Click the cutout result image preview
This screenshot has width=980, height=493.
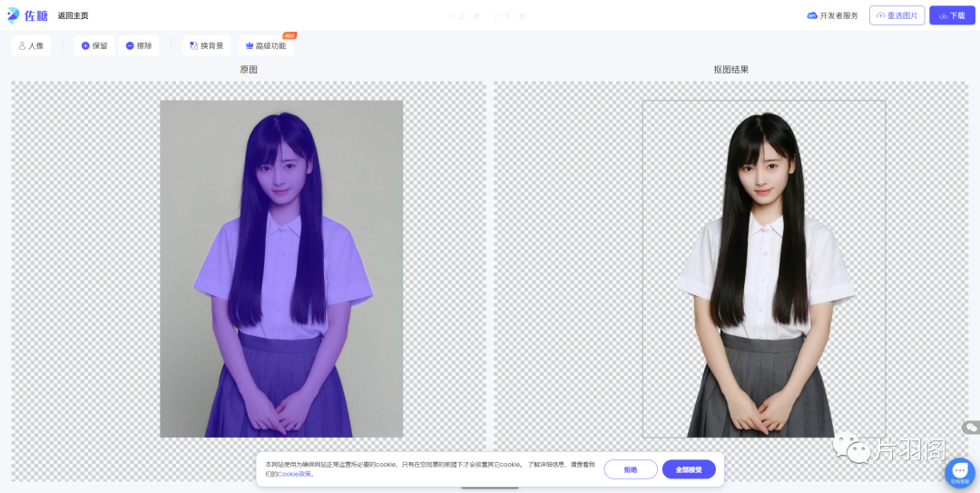click(763, 269)
